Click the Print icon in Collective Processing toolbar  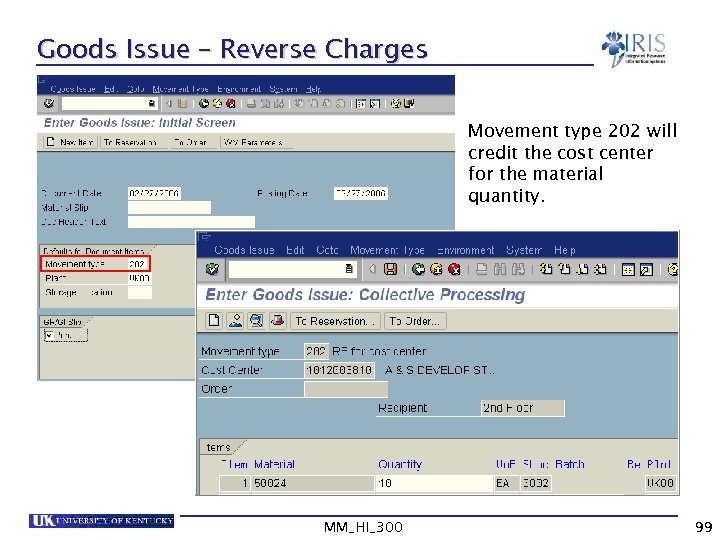coord(481,269)
